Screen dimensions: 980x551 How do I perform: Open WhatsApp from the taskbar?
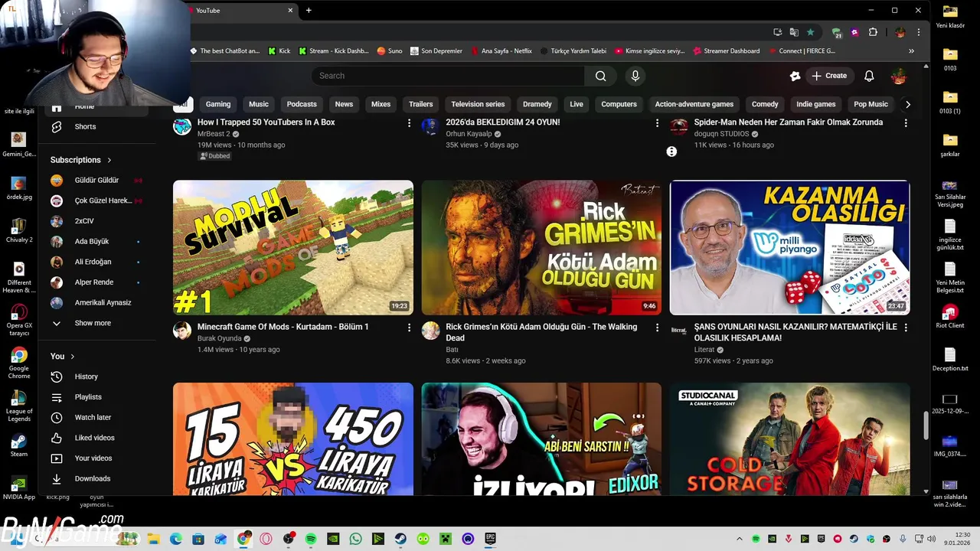pos(355,539)
